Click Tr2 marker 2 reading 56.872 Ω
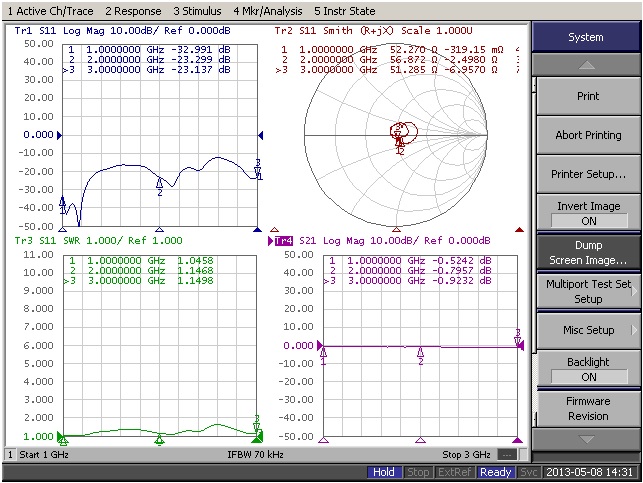Viewport: 643px width, 483px height. (413, 59)
